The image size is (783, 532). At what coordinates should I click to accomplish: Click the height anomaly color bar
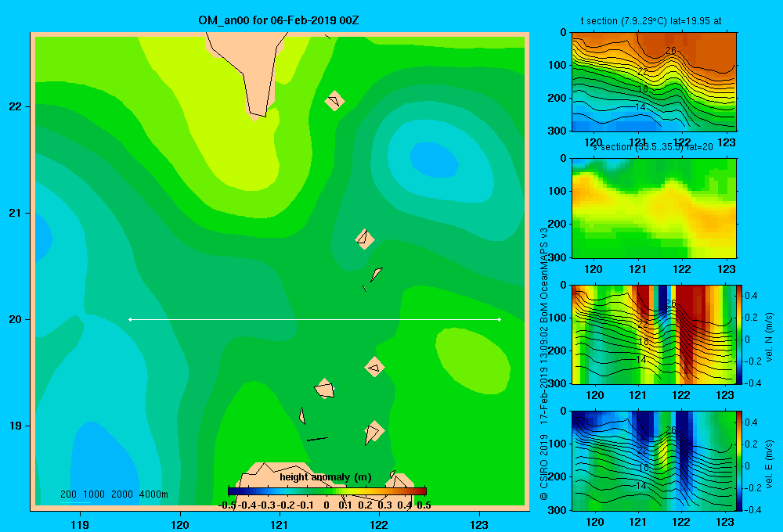click(327, 491)
